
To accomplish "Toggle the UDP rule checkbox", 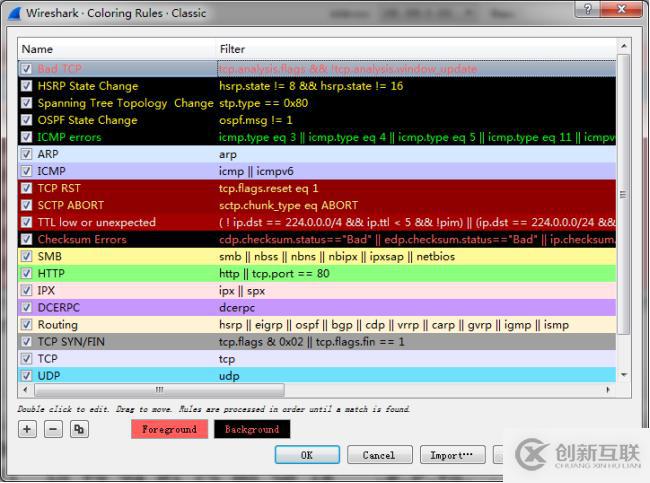I will [27, 376].
